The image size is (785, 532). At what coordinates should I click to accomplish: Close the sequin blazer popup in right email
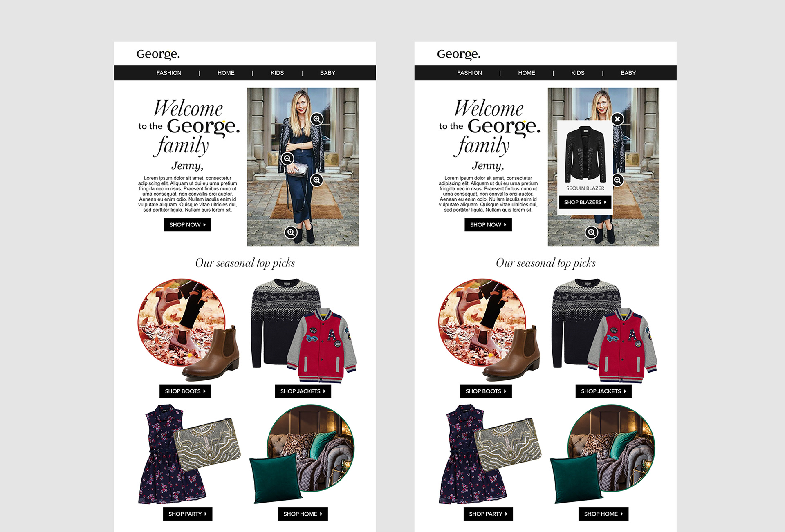coord(617,119)
